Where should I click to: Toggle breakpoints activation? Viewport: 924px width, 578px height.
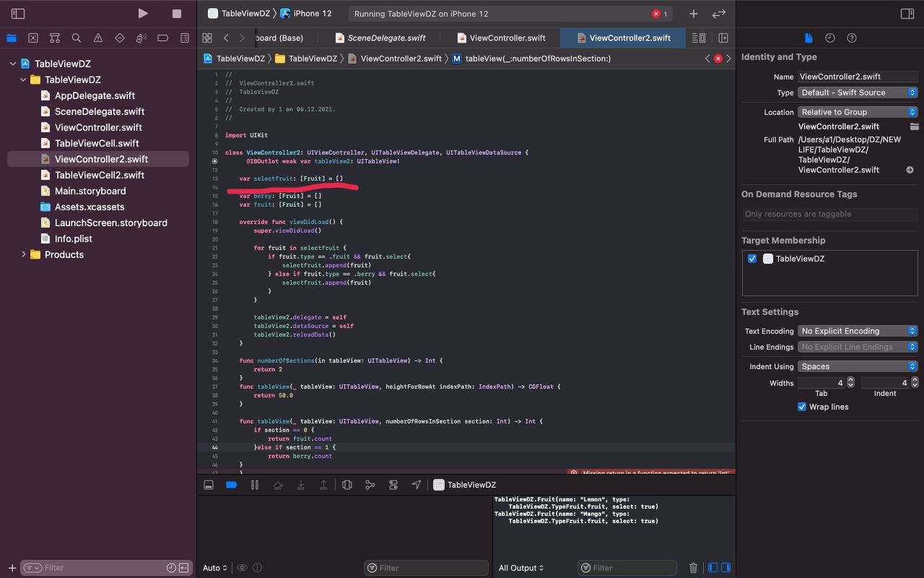coord(232,485)
